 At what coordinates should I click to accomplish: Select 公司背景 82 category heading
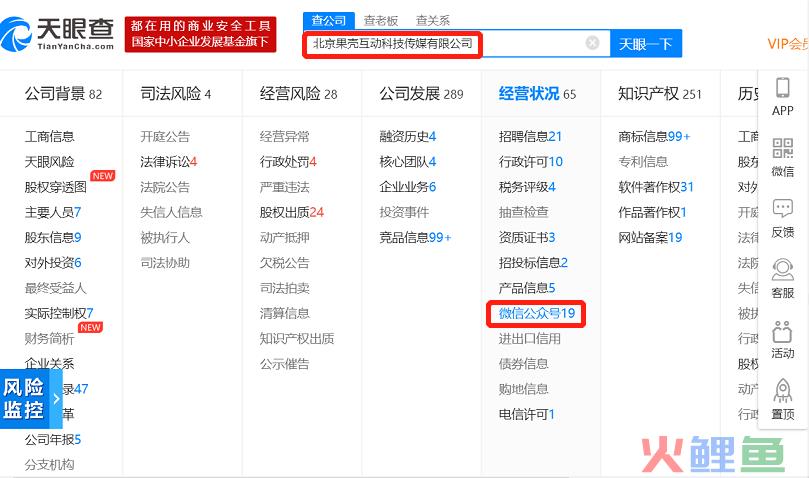[63, 94]
